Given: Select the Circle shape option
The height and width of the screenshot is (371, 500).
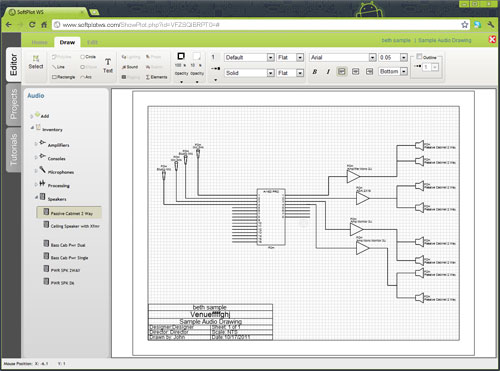Looking at the screenshot, I should click(88, 57).
